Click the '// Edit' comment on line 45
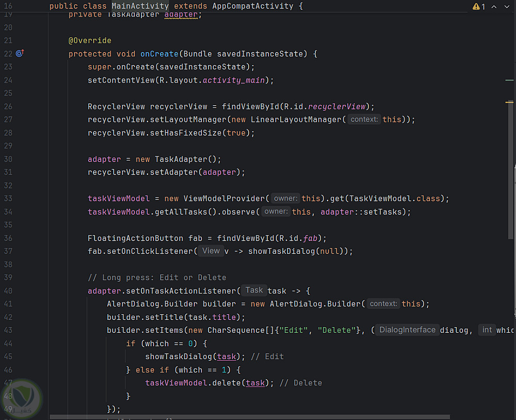 point(267,357)
